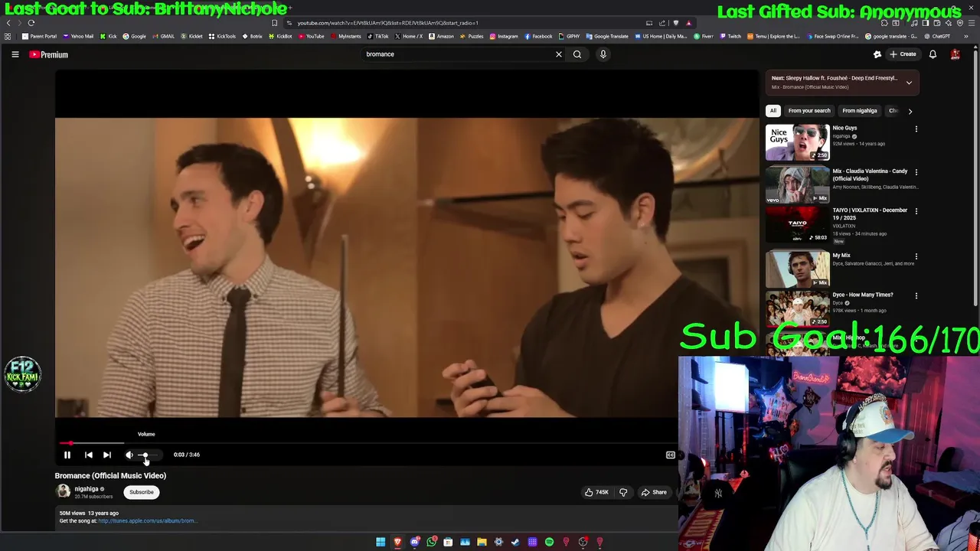Dislike the Bromance video
This screenshot has height=551, width=980.
pyautogui.click(x=623, y=492)
